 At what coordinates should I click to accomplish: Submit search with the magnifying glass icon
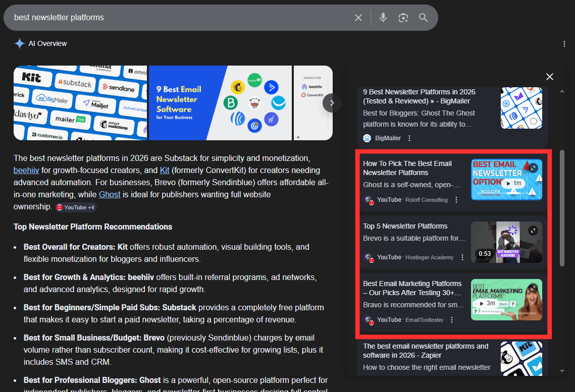(423, 18)
